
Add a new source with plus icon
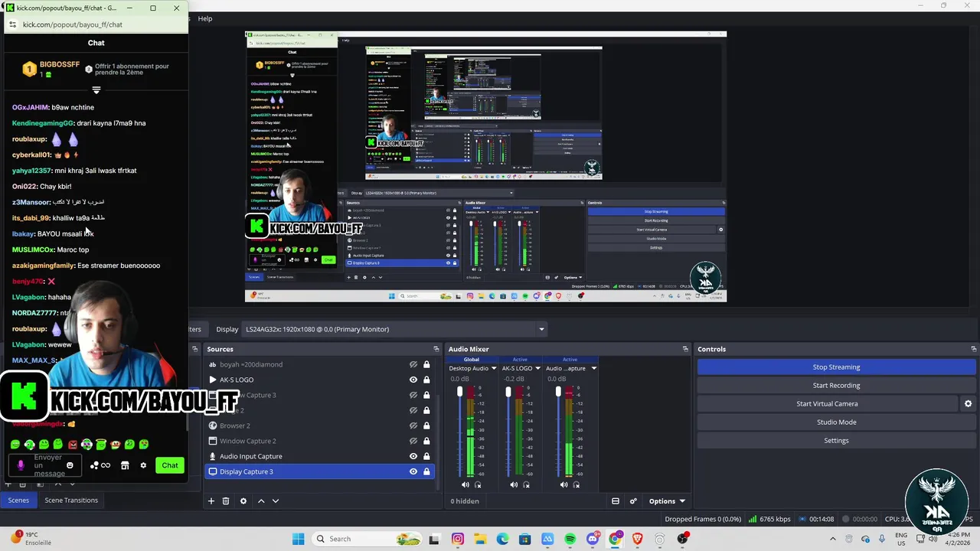pyautogui.click(x=211, y=501)
